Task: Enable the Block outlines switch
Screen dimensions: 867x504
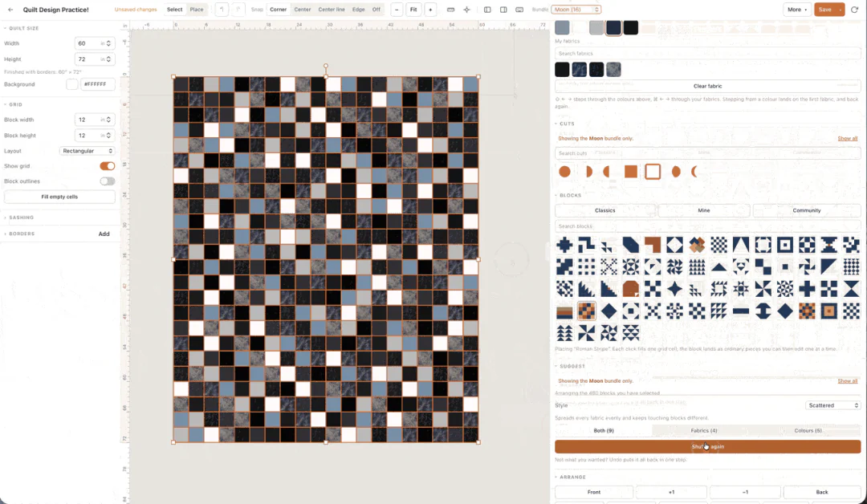Action: click(108, 181)
